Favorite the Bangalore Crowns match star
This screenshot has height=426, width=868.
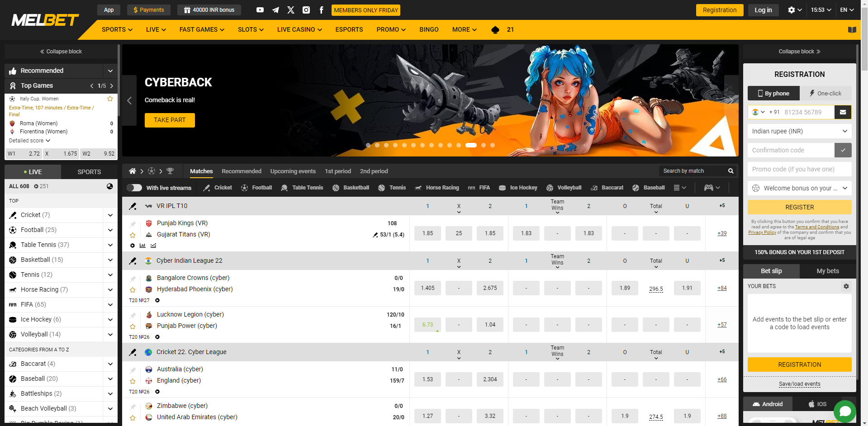(x=133, y=290)
